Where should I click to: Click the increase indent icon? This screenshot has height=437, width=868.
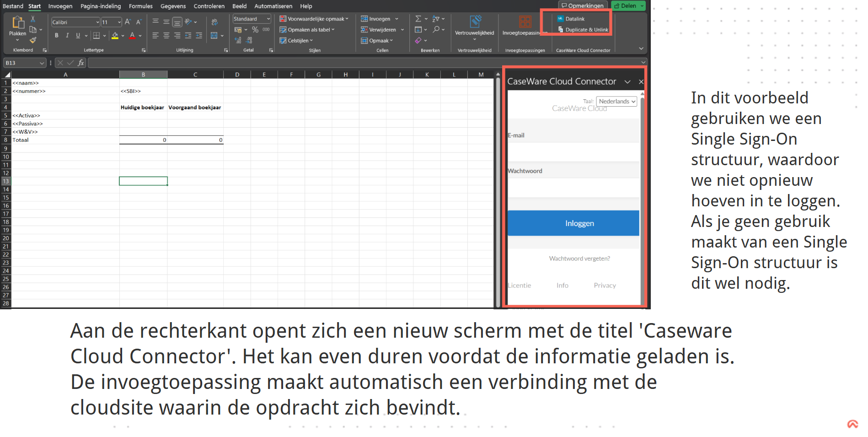199,36
